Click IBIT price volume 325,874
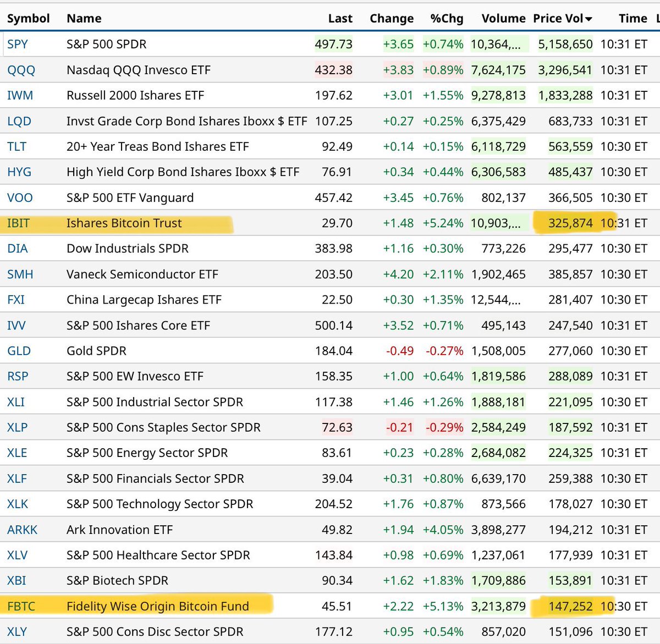 point(571,223)
